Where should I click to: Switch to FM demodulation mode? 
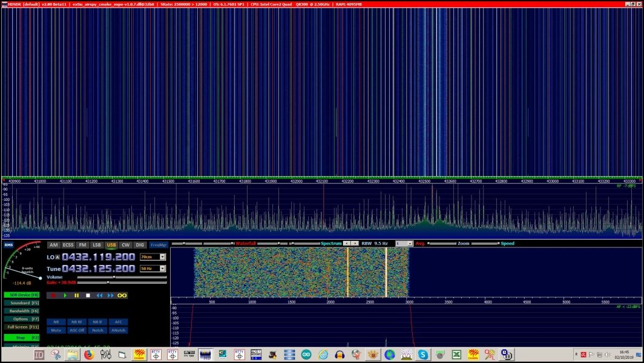(x=83, y=245)
